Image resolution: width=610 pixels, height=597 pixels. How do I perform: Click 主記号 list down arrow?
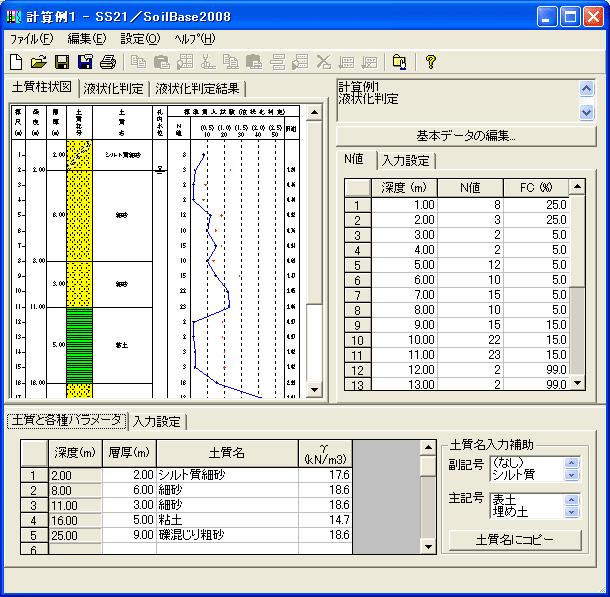(x=571, y=512)
